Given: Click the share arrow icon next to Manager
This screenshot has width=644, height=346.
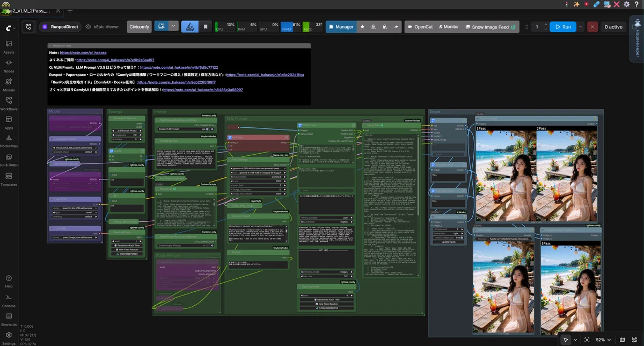Looking at the screenshot, I should [x=396, y=26].
